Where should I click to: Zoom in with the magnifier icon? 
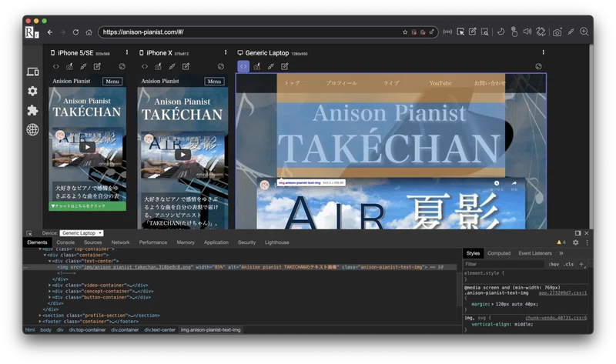click(584, 32)
